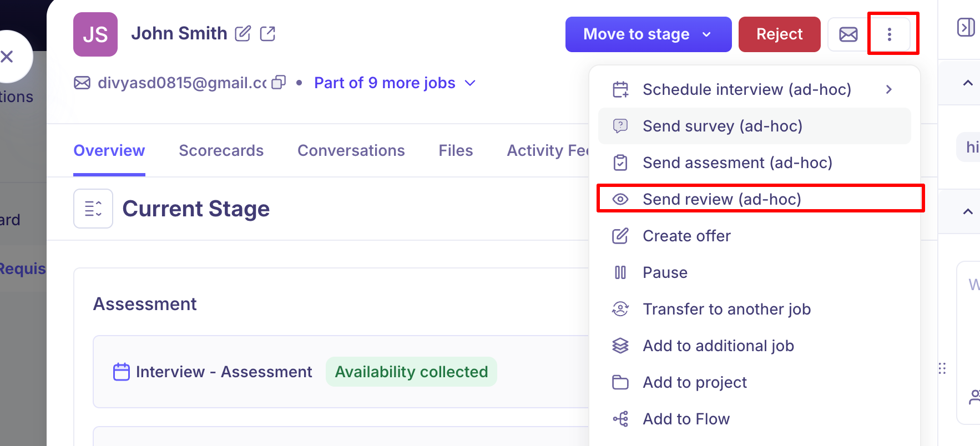This screenshot has width=980, height=446.
Task: Close the candidate panel with X
Action: coord(8,57)
